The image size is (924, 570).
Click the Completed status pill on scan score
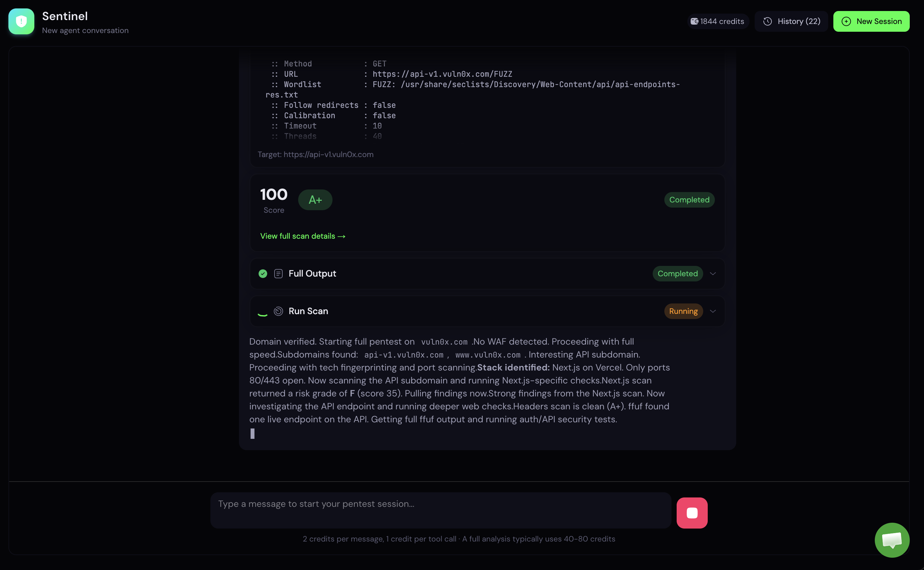pyautogui.click(x=689, y=200)
